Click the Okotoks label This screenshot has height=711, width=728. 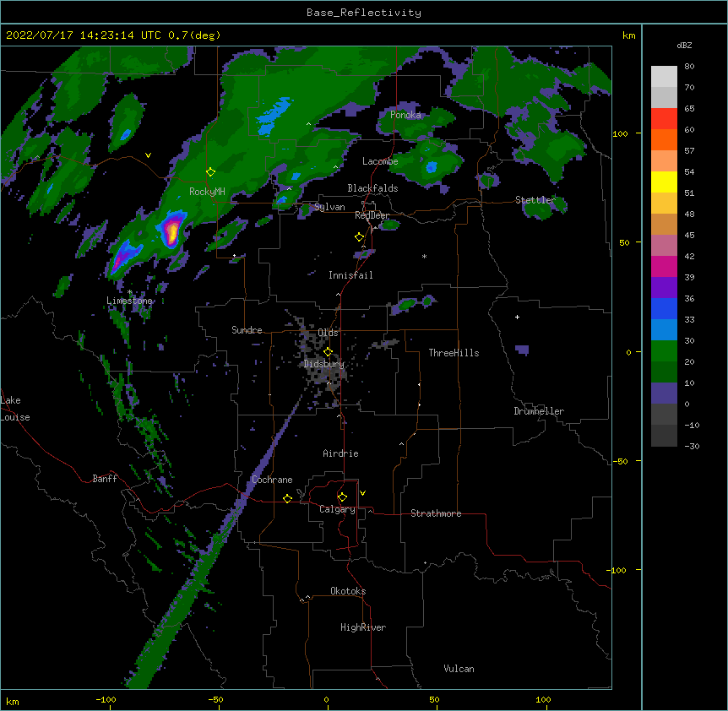(348, 591)
